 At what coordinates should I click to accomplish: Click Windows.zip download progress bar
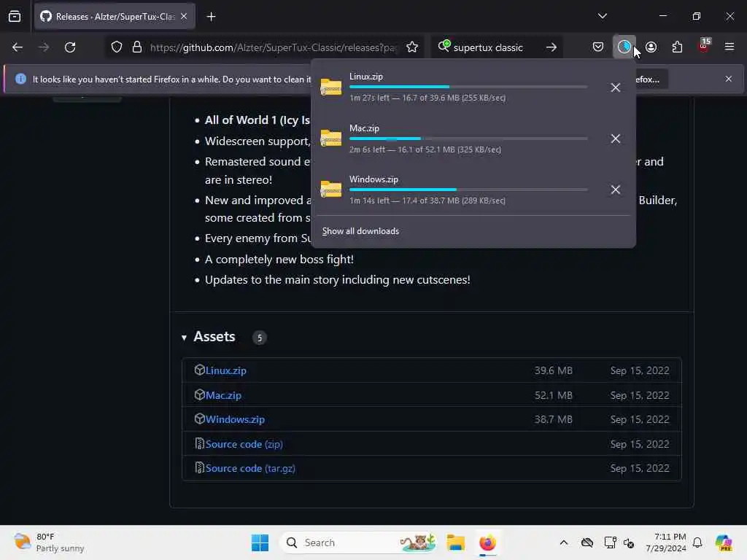(x=468, y=190)
